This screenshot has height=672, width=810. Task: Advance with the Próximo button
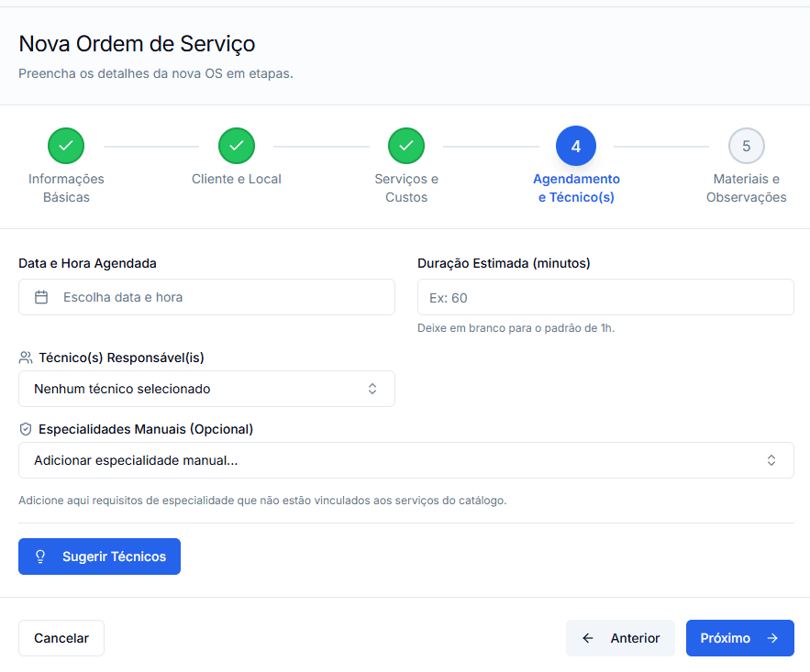coord(739,638)
